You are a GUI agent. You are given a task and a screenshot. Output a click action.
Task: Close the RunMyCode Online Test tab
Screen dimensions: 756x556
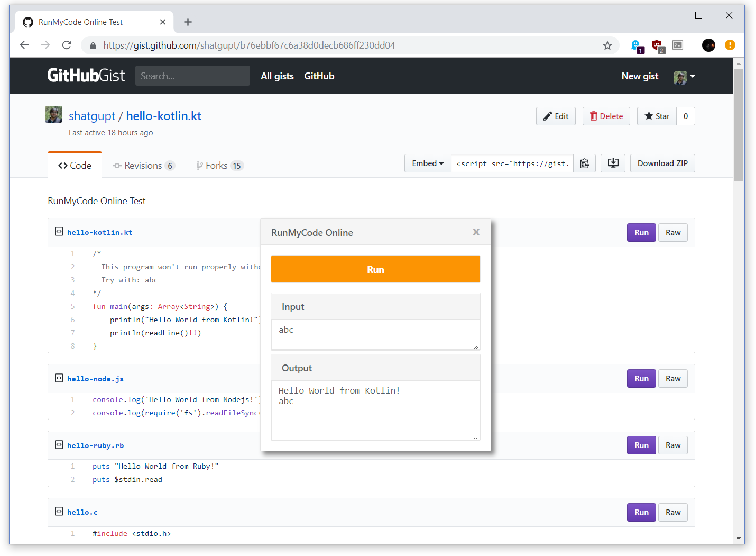click(x=163, y=22)
